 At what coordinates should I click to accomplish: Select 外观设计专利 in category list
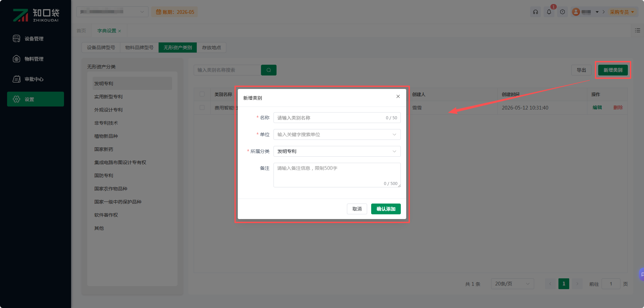pyautogui.click(x=132, y=110)
